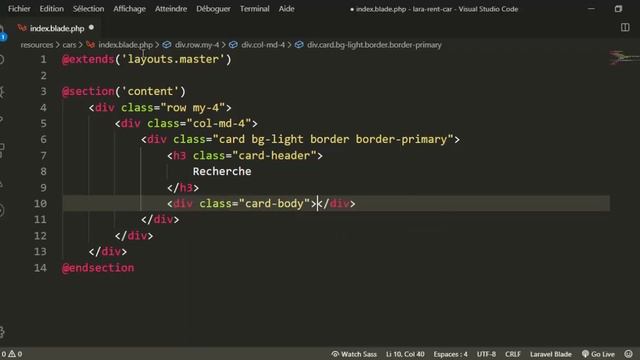
Task: Click the Blade file icon in breadcrumb
Action: [x=91, y=45]
